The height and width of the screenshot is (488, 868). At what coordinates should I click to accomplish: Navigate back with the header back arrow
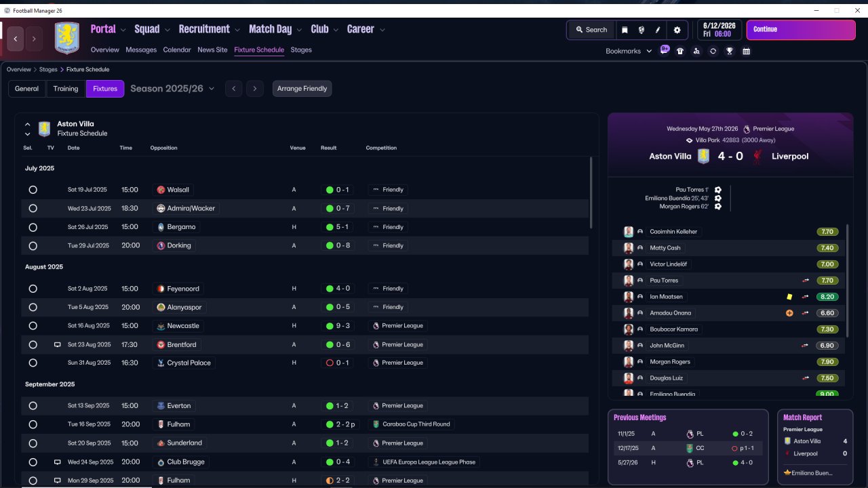(x=16, y=39)
